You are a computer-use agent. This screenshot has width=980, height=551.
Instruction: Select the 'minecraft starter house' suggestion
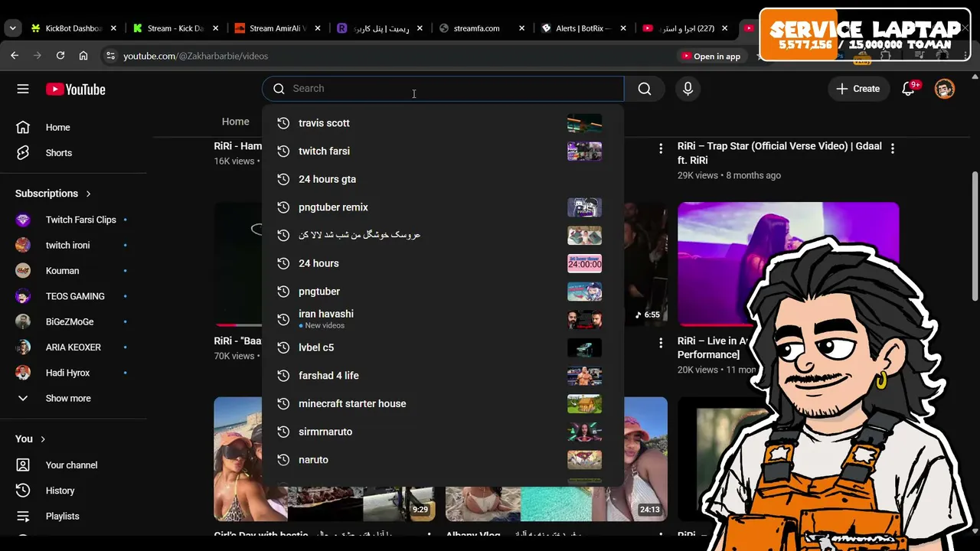click(443, 403)
